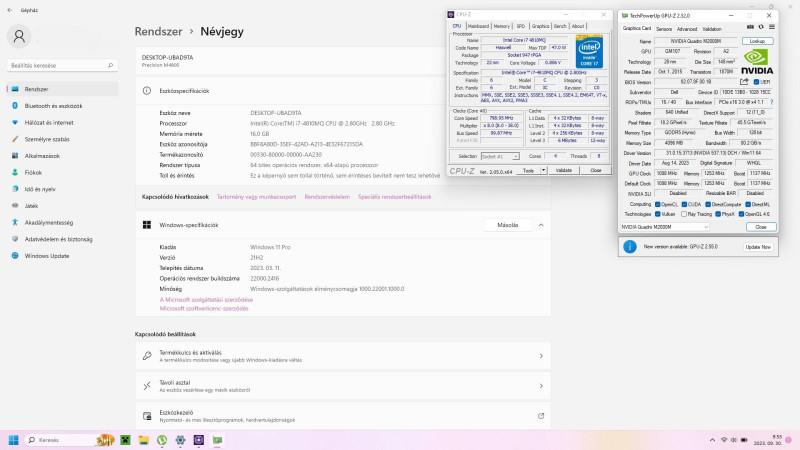Toggle the PhysX checkbox

coord(718,214)
